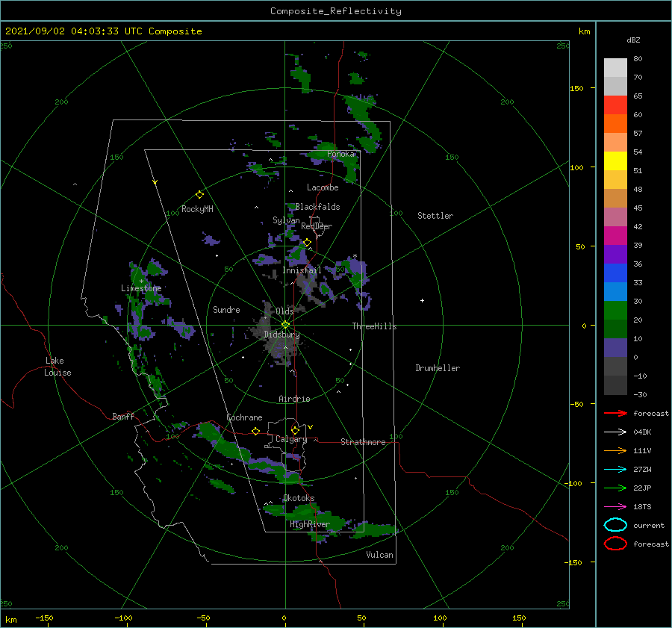Click the white plus marker west of Stettler-Drumheller
The image size is (672, 628).
click(x=422, y=300)
